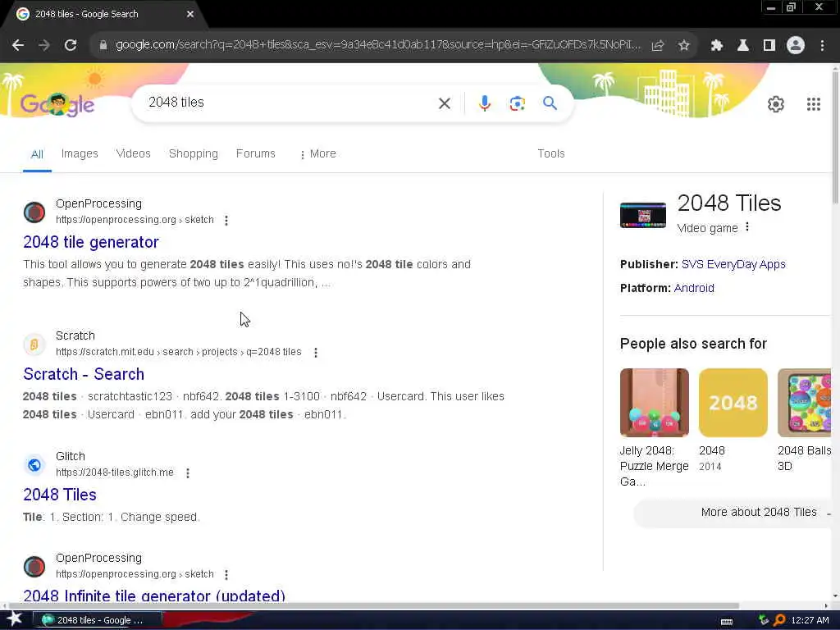Bookmark this page with the star icon
The height and width of the screenshot is (630, 840).
[x=683, y=46]
